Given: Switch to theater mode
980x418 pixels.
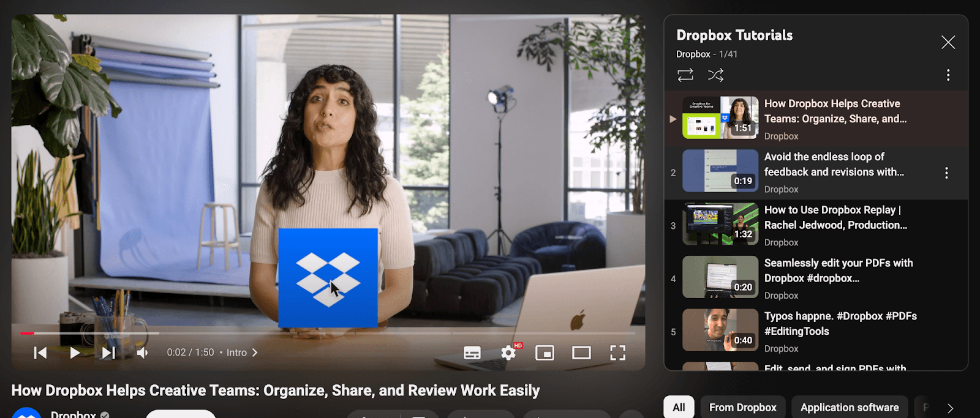Looking at the screenshot, I should pyautogui.click(x=581, y=353).
